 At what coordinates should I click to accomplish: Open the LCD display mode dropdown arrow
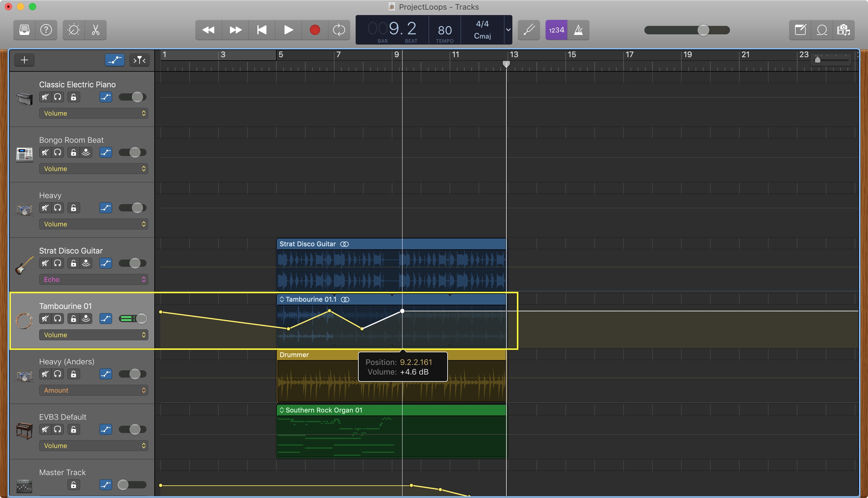pyautogui.click(x=508, y=30)
